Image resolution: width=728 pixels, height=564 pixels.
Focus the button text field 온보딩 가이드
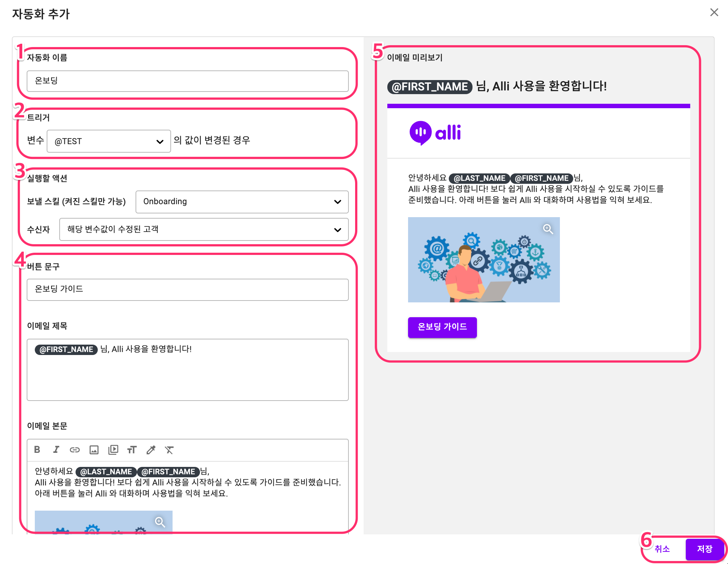coord(188,289)
